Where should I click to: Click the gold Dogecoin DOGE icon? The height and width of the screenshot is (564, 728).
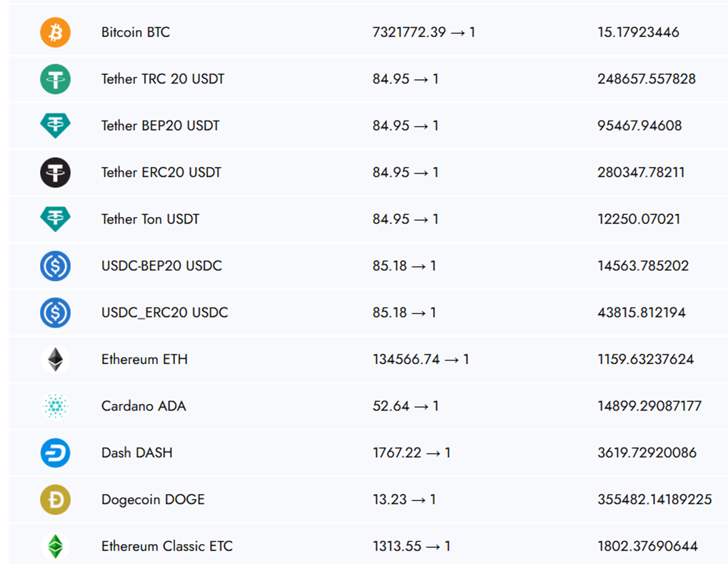55,500
